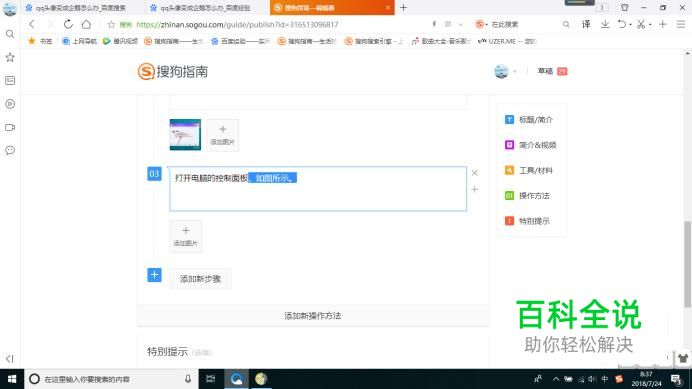Delete step 03 with X icon
This screenshot has height=389, width=692.
point(474,173)
